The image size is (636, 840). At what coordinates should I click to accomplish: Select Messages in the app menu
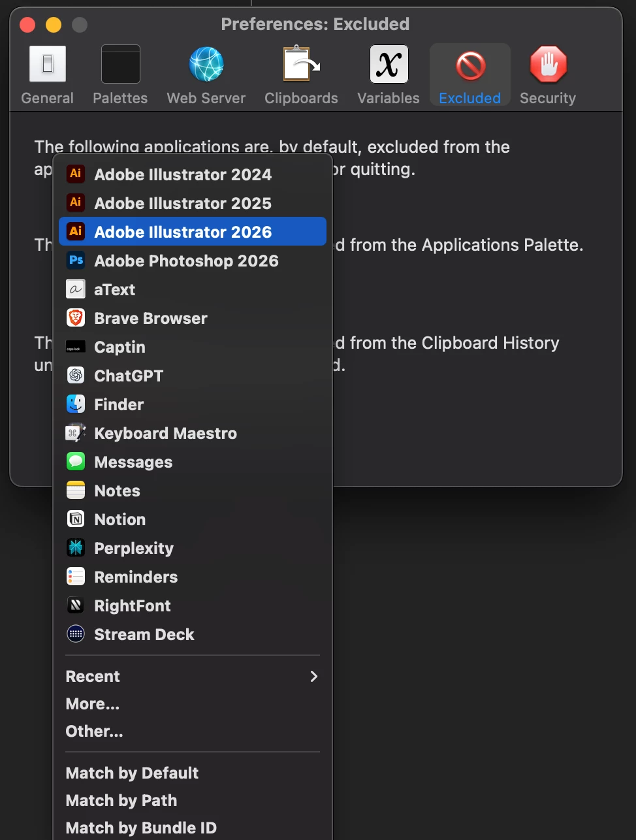click(x=193, y=462)
